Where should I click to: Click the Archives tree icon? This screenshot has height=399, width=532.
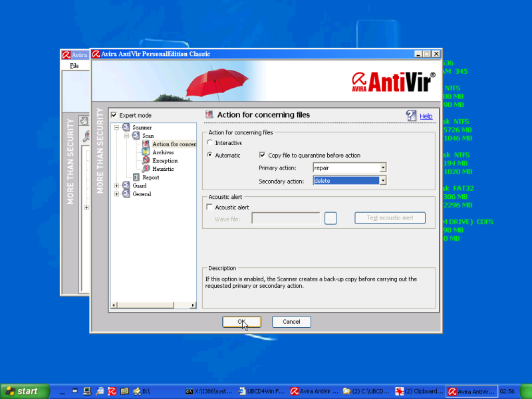(146, 152)
